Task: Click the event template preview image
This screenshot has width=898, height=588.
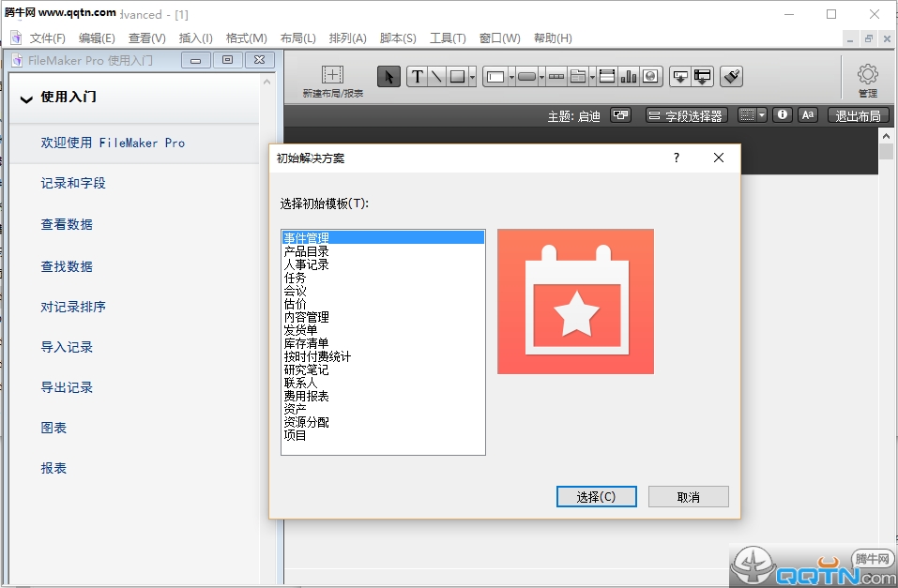Action: click(x=575, y=302)
